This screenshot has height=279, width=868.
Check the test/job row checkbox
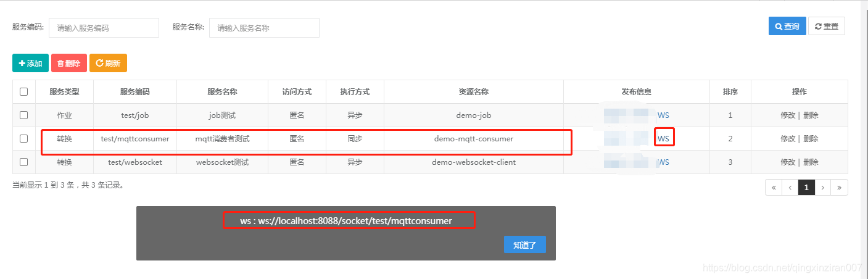coord(24,115)
